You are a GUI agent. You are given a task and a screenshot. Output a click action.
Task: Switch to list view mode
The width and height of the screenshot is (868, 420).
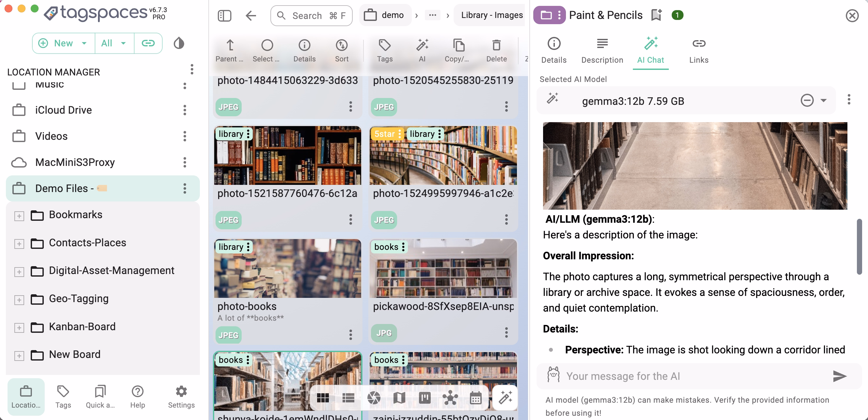tap(348, 398)
